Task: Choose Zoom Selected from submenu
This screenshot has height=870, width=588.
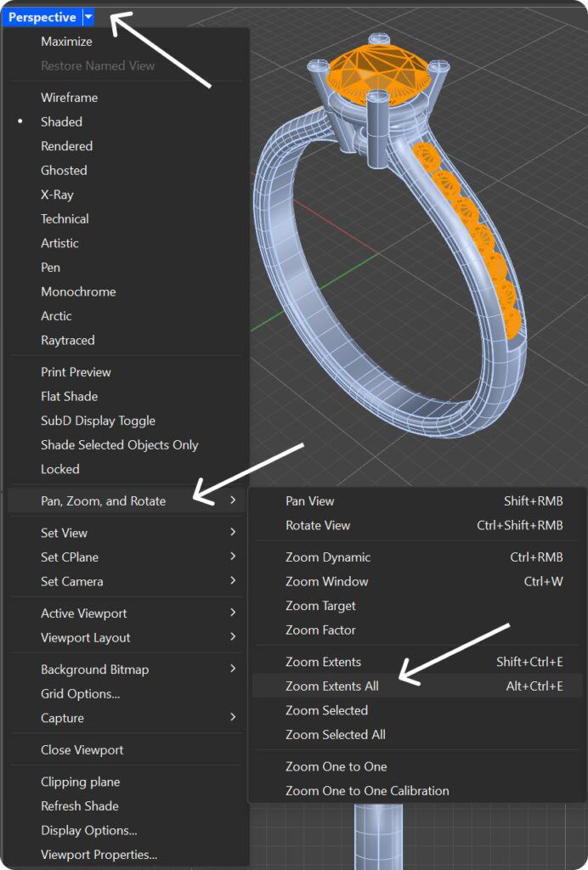Action: 326,710
